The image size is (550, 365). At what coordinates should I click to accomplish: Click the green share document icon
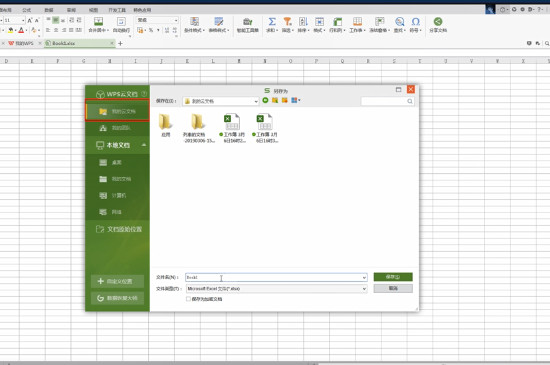438,22
